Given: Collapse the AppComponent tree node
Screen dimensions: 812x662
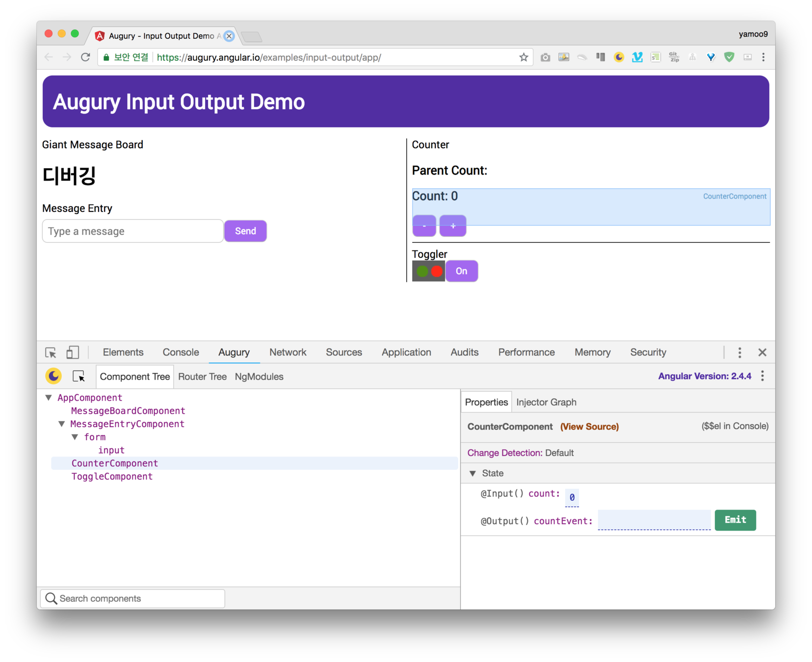Looking at the screenshot, I should (x=49, y=398).
